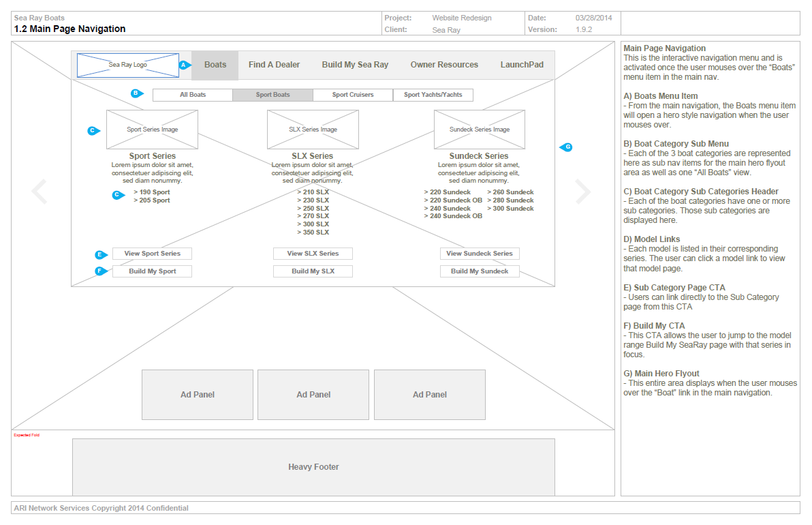
Task: Click the "D) Model Links" note heading
Action: tap(652, 239)
